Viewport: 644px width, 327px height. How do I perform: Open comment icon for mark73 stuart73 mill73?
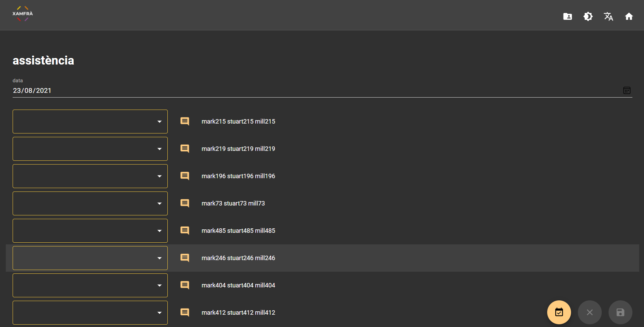pyautogui.click(x=185, y=203)
